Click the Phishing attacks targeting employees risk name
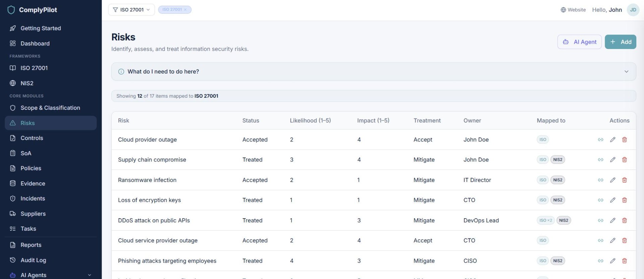The height and width of the screenshot is (279, 644). pyautogui.click(x=167, y=261)
